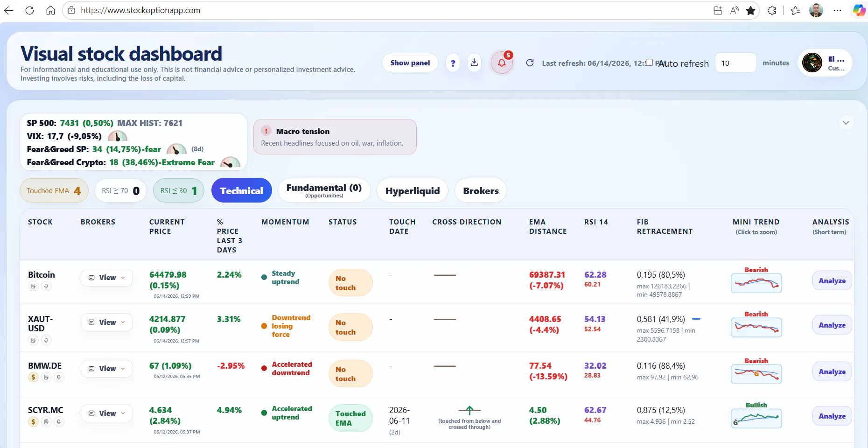Sort by the EMA DISTANCE column header

(548, 227)
